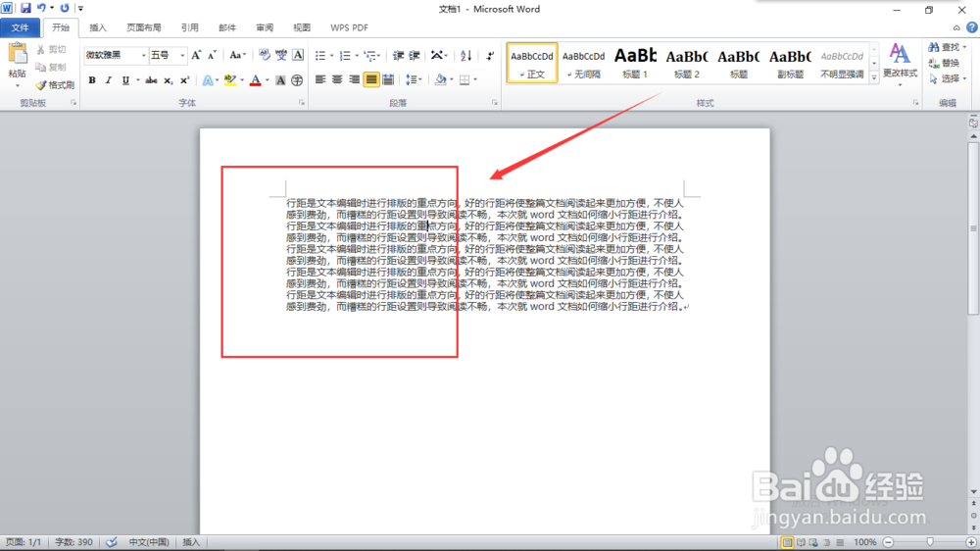Toggle underline formatting
980x551 pixels.
point(125,80)
